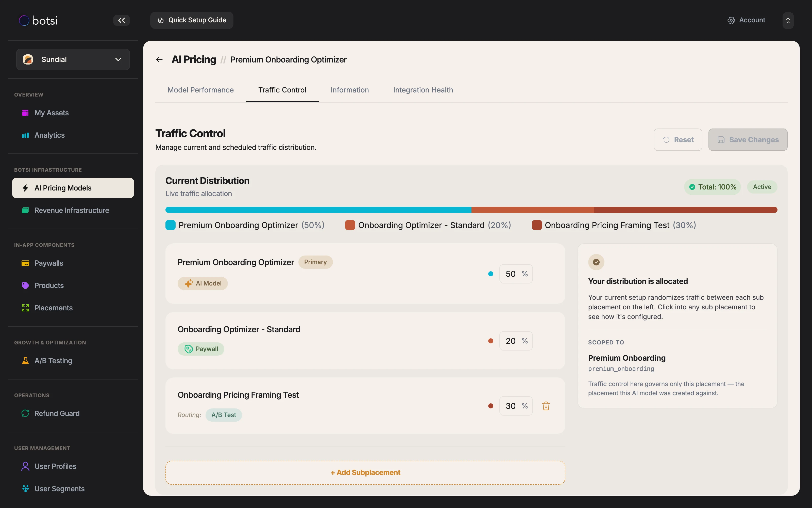Open Products section

coord(73,285)
